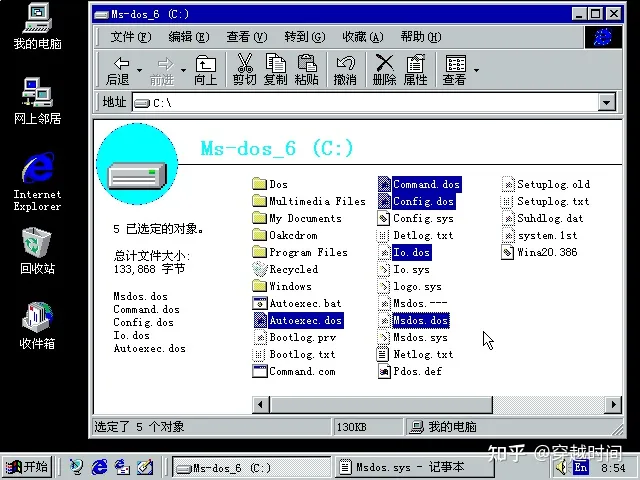Click the volume speaker tray icon
This screenshot has height=480, width=640.
[563, 467]
